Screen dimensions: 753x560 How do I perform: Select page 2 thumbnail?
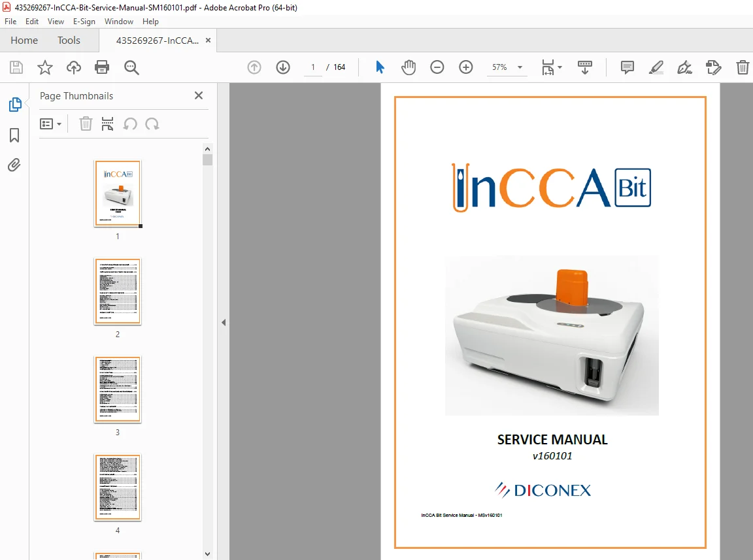tap(118, 291)
